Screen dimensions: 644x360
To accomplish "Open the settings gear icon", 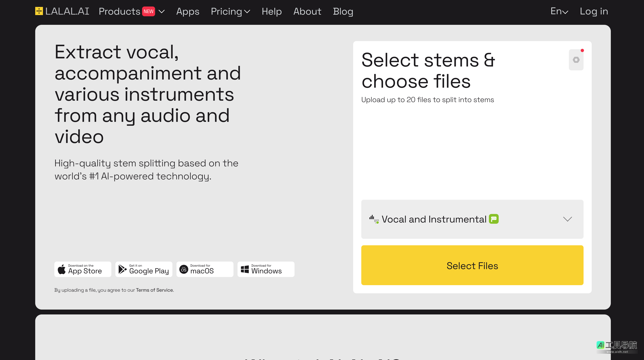I will [x=576, y=60].
